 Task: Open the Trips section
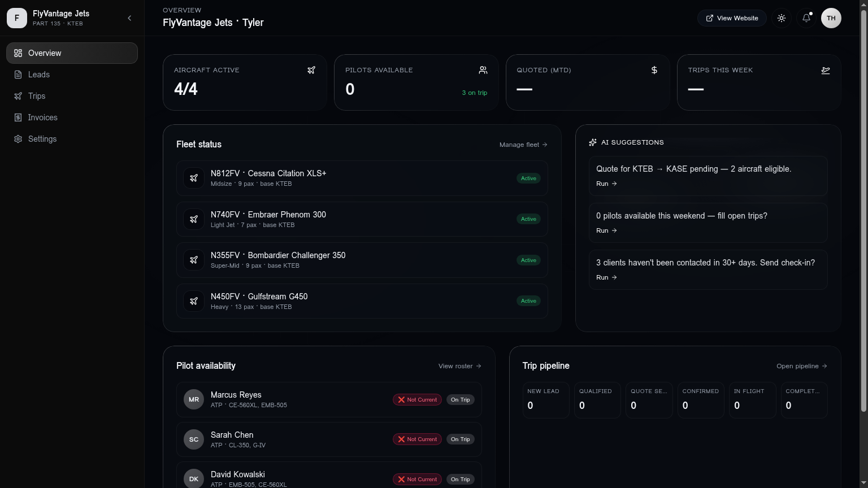(x=72, y=96)
